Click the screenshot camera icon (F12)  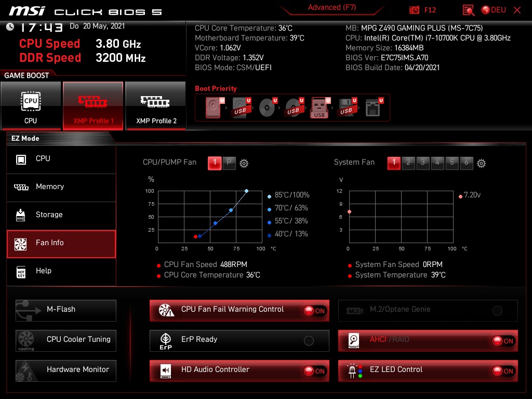[x=414, y=10]
